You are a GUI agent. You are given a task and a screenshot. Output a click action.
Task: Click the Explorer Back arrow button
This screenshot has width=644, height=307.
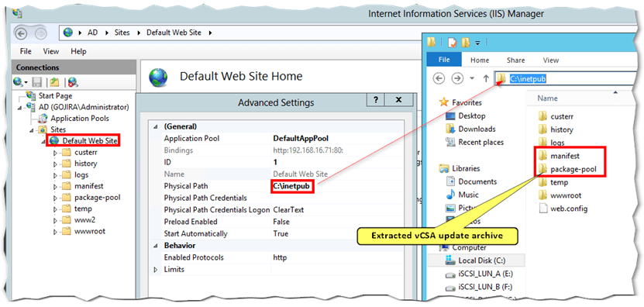pos(439,78)
